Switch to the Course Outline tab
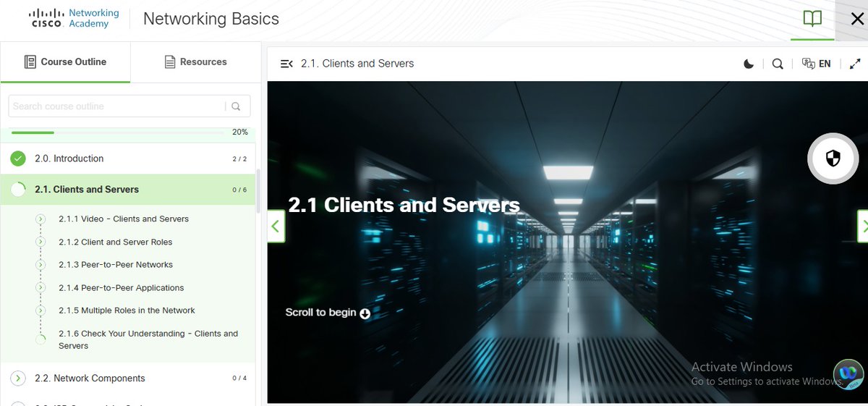Screen dimensions: 868x406 click(x=65, y=62)
